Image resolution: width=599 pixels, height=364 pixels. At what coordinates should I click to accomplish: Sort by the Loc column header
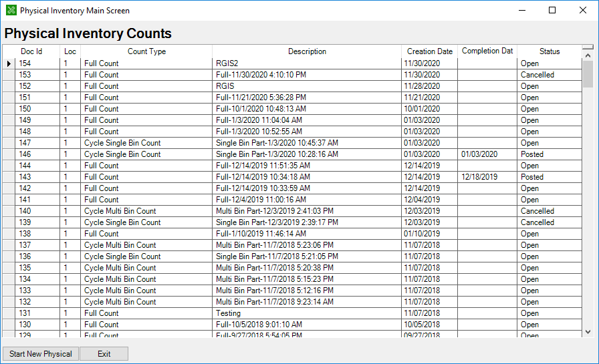70,51
